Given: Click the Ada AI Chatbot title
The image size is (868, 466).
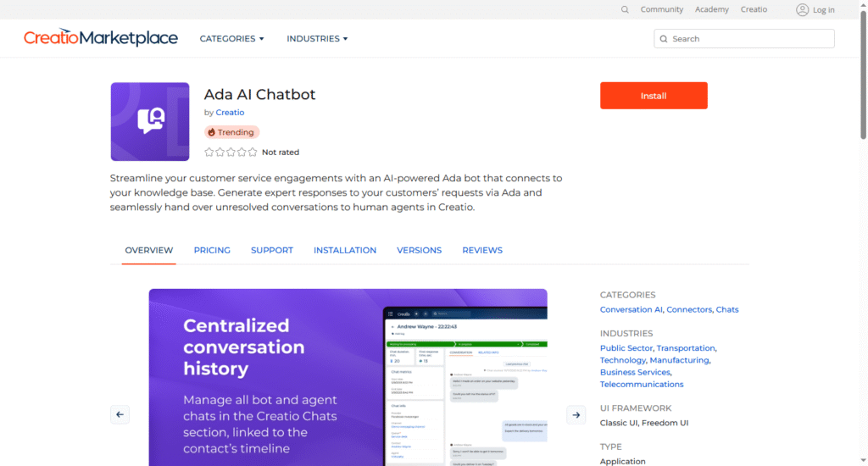Looking at the screenshot, I should tap(259, 95).
